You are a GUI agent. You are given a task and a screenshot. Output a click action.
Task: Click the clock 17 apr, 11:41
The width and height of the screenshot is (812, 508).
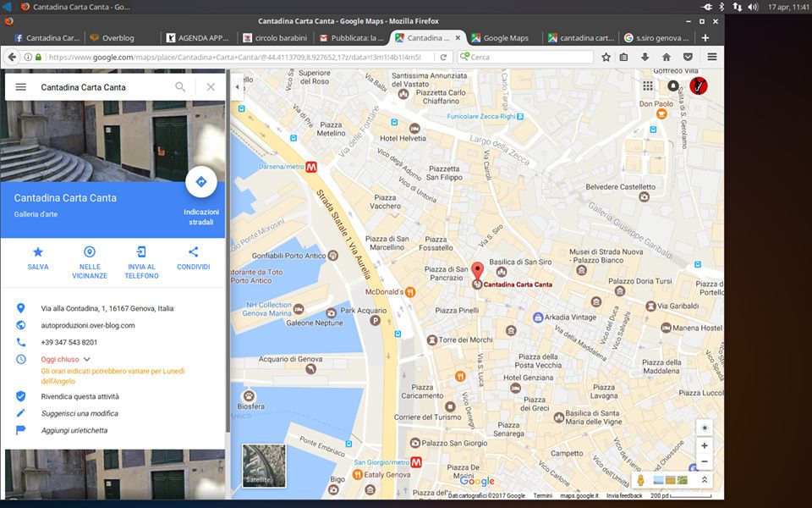click(x=788, y=7)
